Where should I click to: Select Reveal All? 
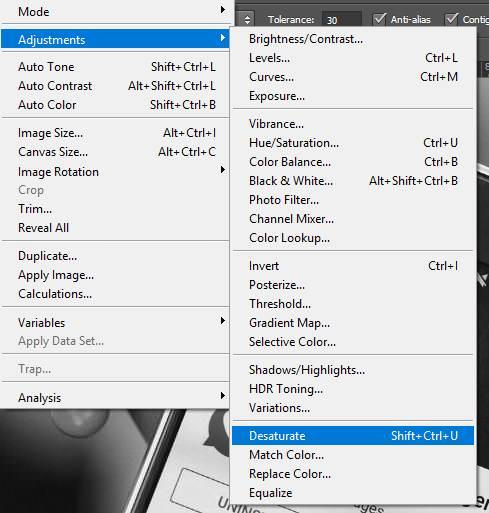115,228
